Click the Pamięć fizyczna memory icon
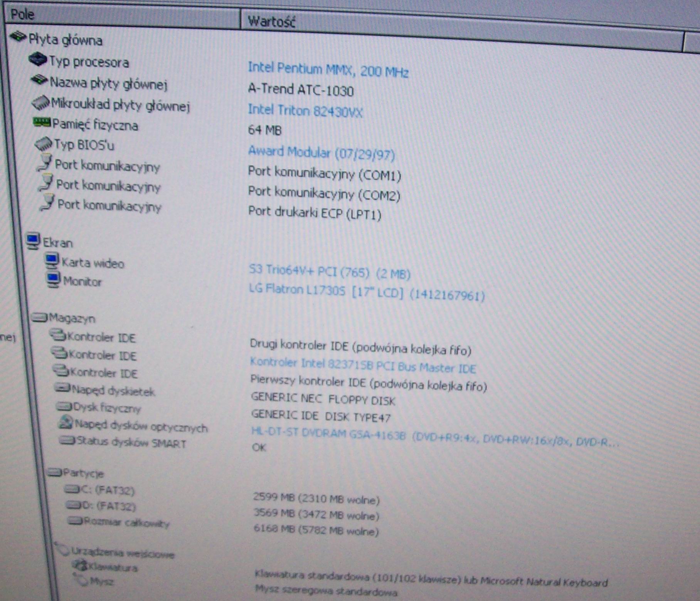 (x=42, y=123)
